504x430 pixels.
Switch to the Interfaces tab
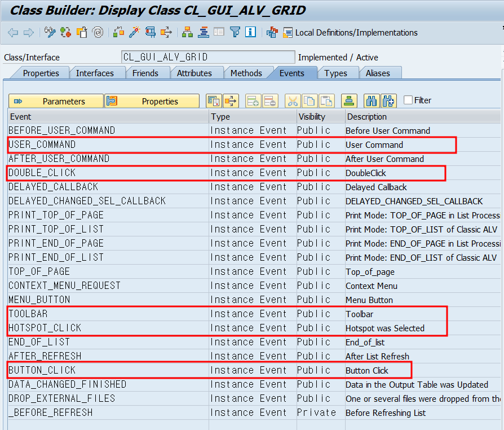95,73
